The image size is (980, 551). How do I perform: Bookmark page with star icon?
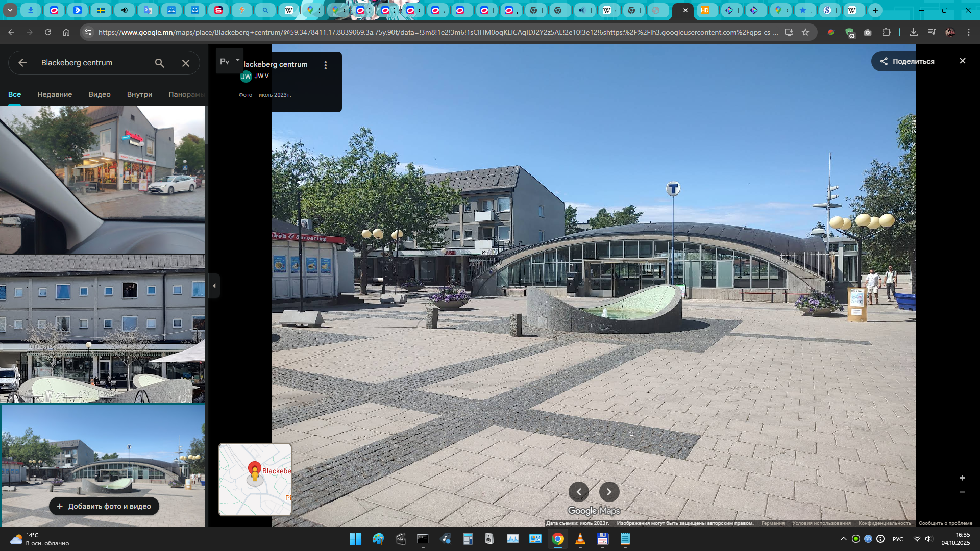805,32
